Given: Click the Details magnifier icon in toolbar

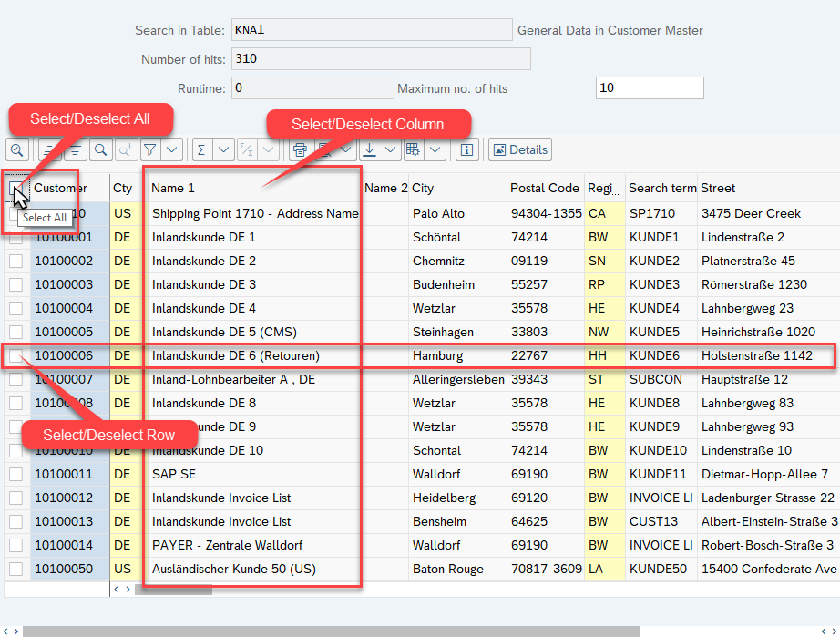Looking at the screenshot, I should click(x=17, y=149).
